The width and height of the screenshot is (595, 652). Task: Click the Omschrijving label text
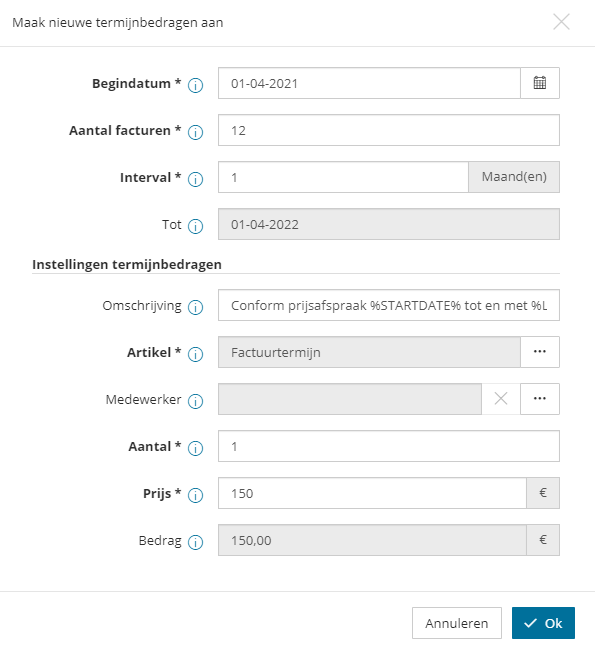coord(142,306)
